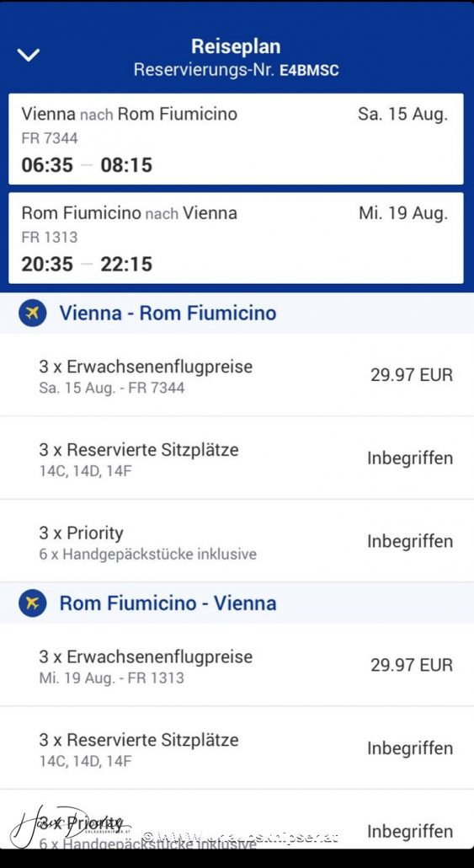Image resolution: width=474 pixels, height=868 pixels.
Task: Tap the Mi. 19 Aug. date
Action: point(402,213)
